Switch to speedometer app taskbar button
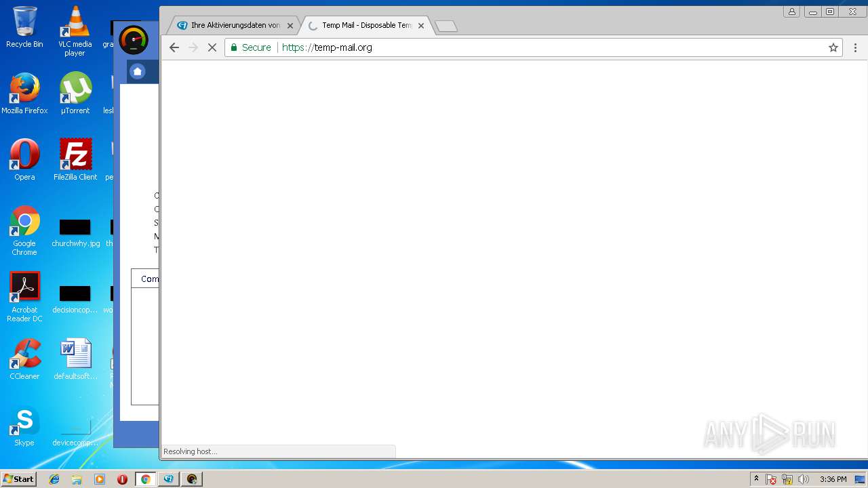The image size is (868, 488). pos(192,479)
